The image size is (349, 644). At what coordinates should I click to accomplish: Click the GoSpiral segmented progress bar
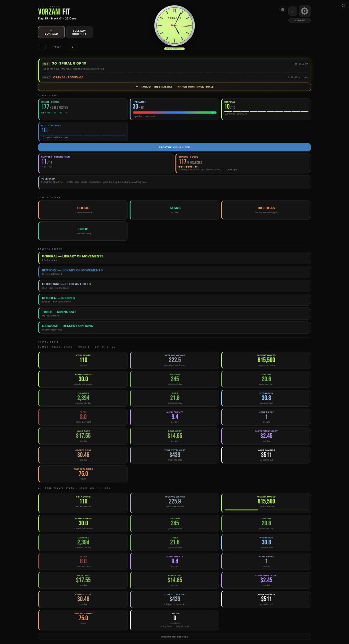pos(266,111)
